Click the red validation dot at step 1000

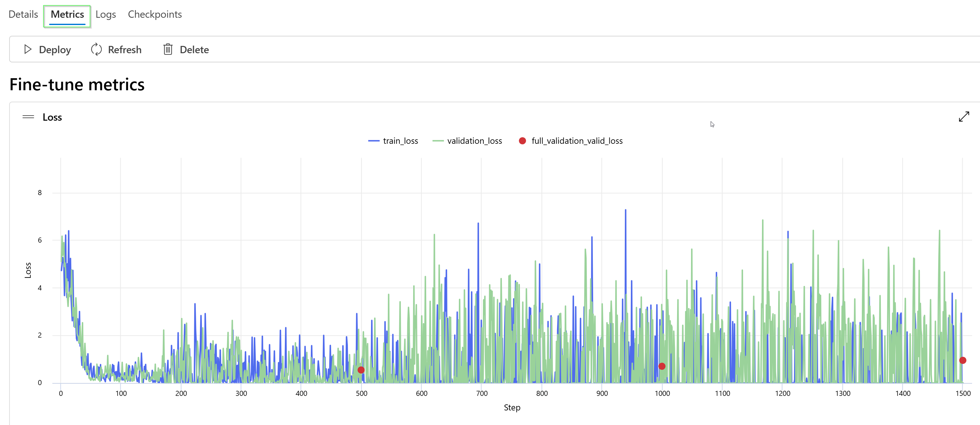coord(662,366)
